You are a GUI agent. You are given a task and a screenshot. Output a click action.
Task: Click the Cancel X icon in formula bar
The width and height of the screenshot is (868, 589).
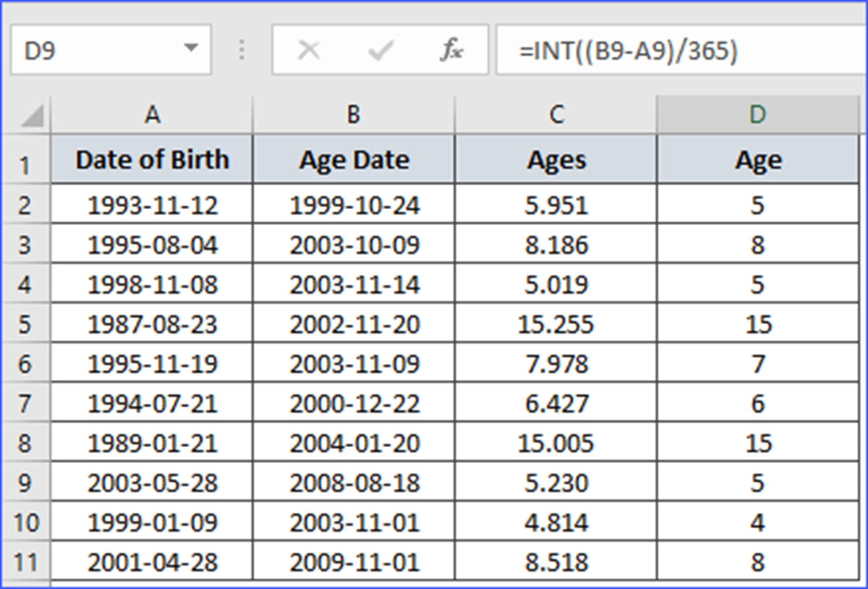point(310,51)
